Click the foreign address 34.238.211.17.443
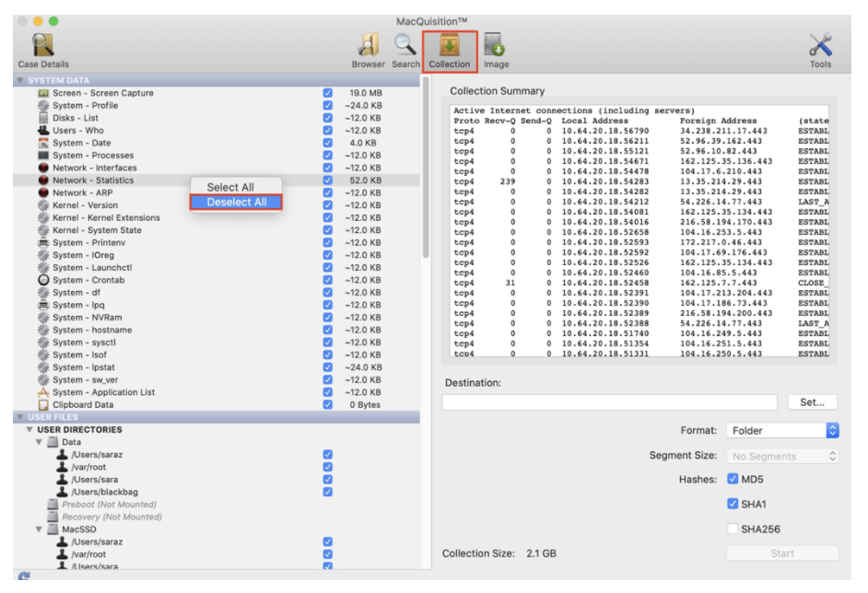Image resolution: width=868 pixels, height=593 pixels. pyautogui.click(x=723, y=131)
